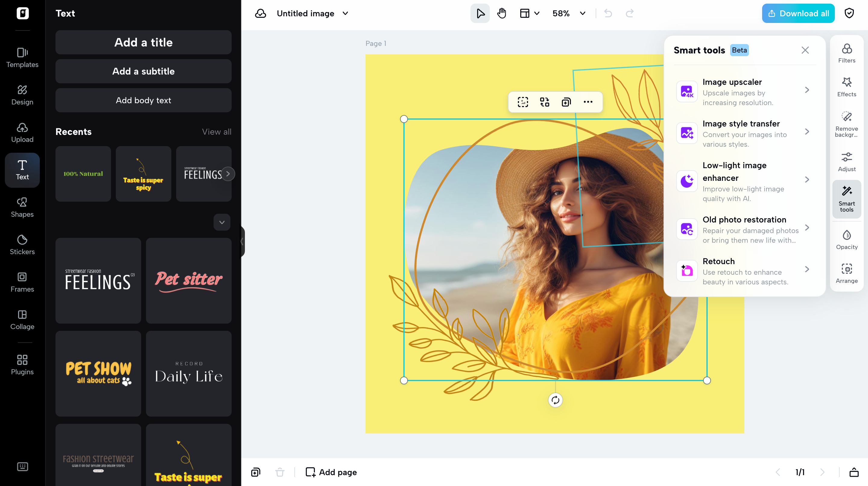Close the Smart tools panel

(x=805, y=50)
